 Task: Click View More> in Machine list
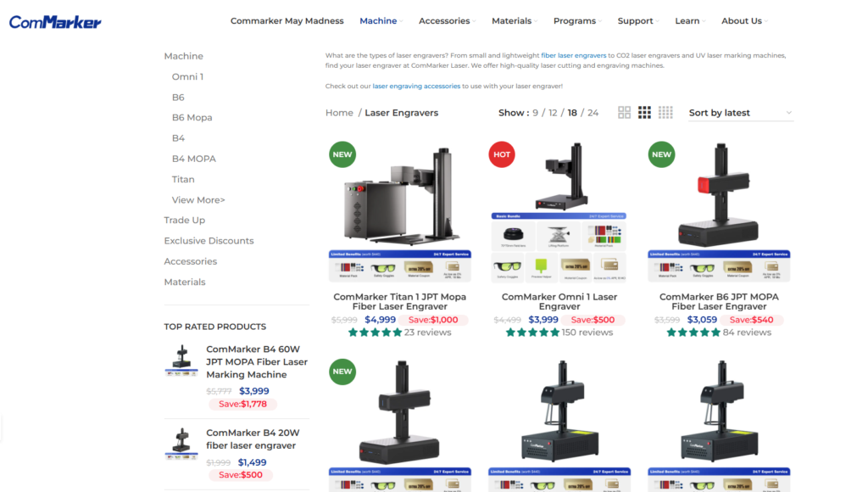198,200
